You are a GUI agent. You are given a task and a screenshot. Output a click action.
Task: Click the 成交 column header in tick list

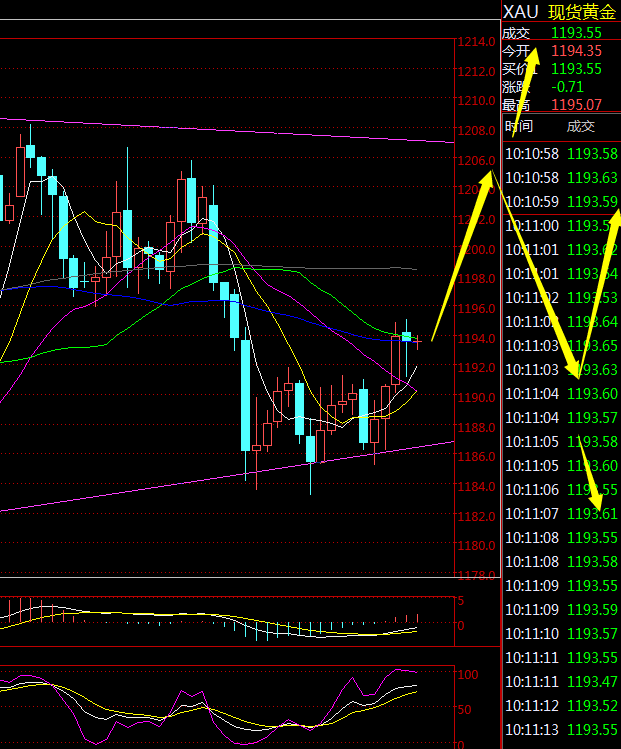coord(580,126)
